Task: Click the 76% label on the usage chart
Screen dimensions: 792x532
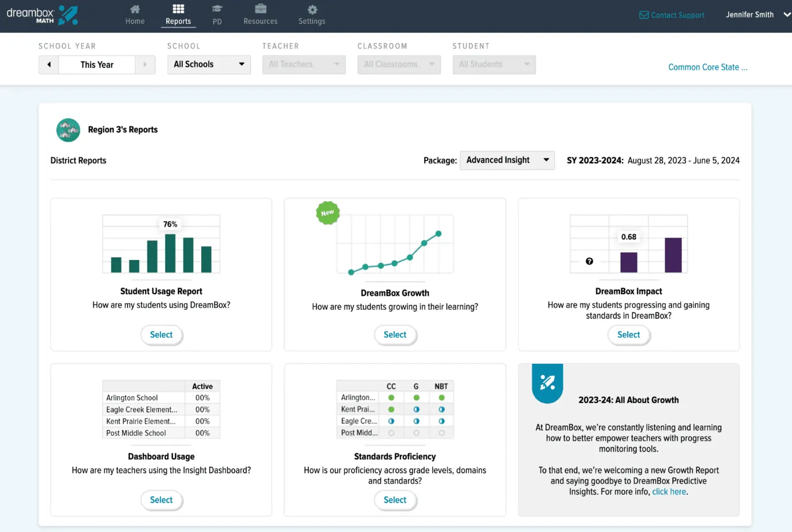Action: point(170,224)
